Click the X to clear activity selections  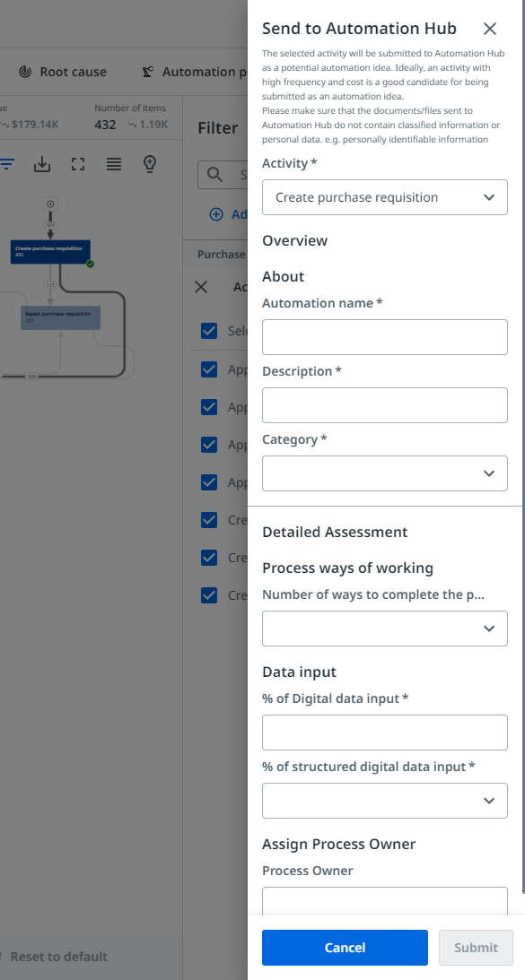pos(201,286)
